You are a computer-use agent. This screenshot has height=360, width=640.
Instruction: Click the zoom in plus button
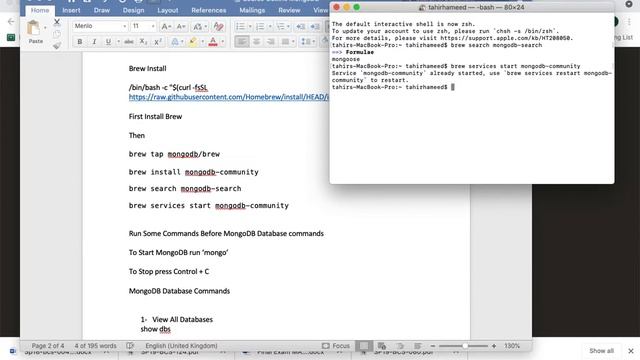click(494, 346)
